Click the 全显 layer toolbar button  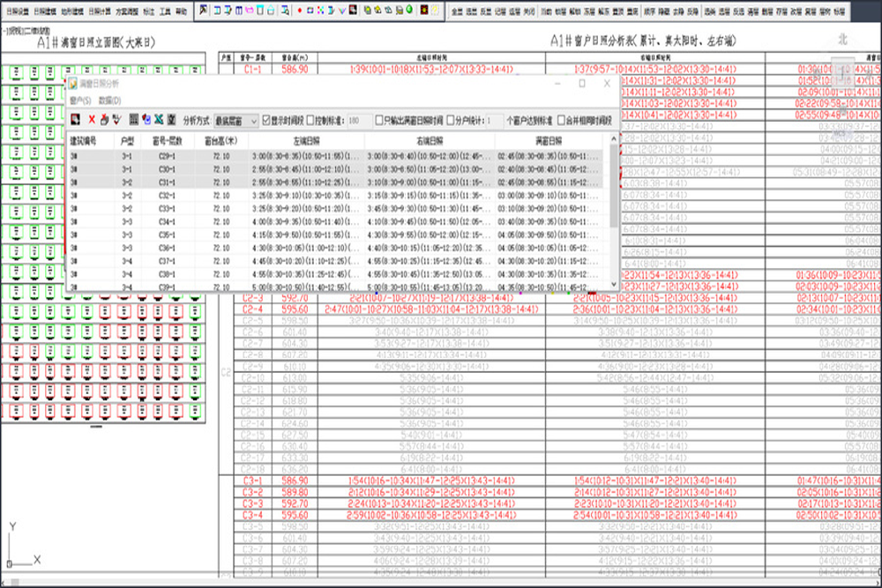tap(457, 11)
